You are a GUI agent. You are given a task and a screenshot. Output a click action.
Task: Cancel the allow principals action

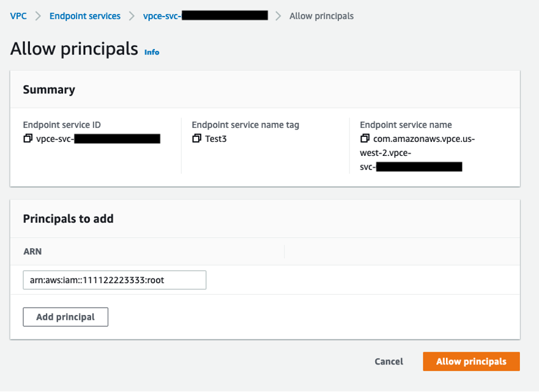coord(388,361)
